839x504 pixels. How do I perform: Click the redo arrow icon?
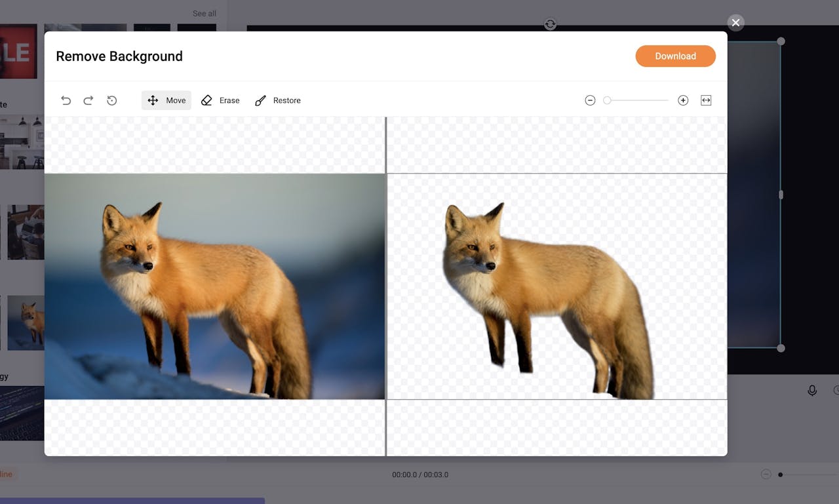coord(88,100)
